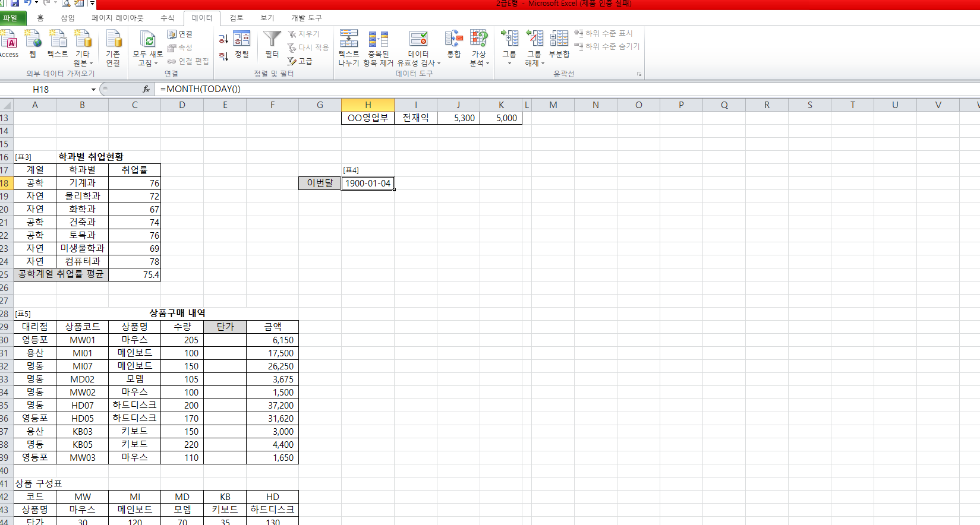Image resolution: width=980 pixels, height=525 pixels.
Task: Click the Filter (필터) funnel icon
Action: [x=272, y=40]
